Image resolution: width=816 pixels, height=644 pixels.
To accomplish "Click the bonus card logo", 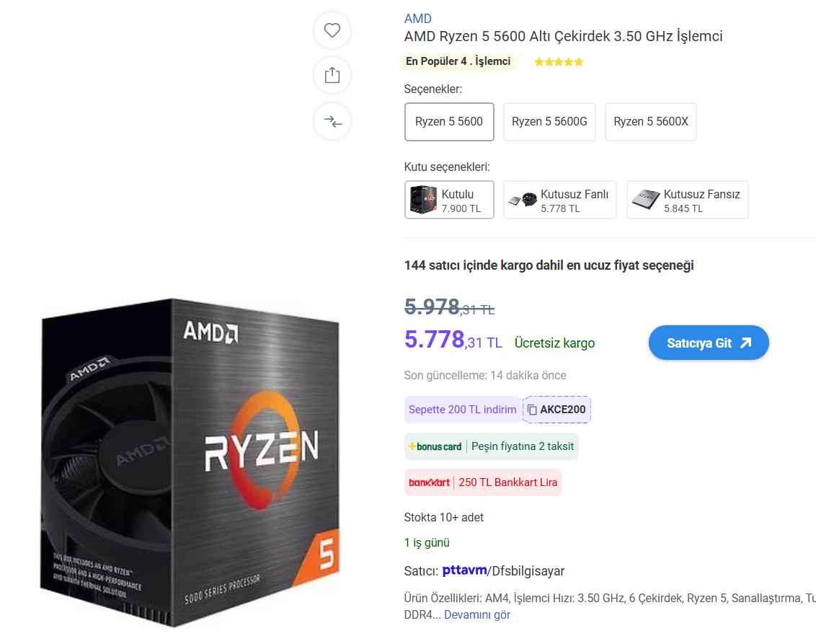I will (x=435, y=446).
